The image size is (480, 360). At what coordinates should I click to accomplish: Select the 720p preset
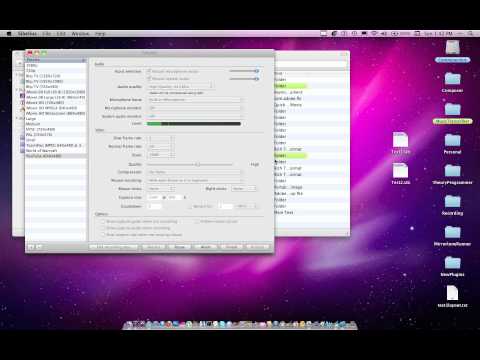pyautogui.click(x=56, y=71)
